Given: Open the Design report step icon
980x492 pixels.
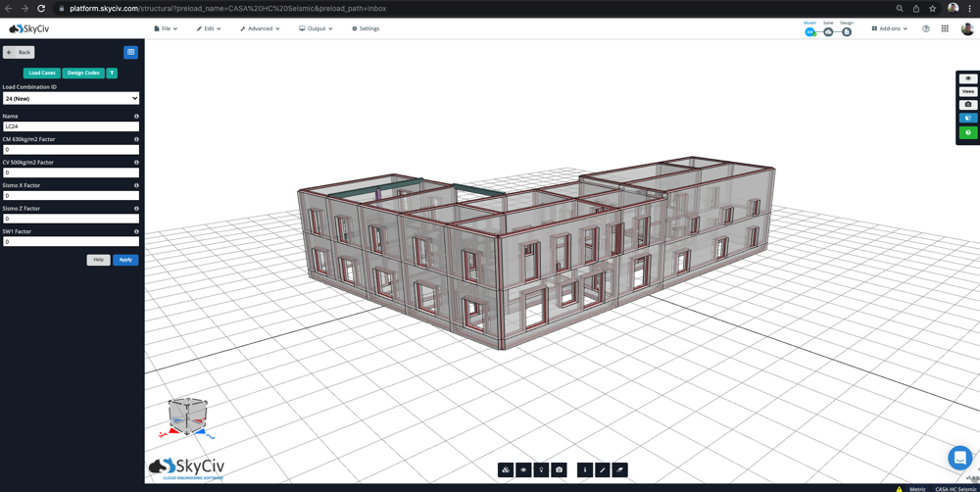Looking at the screenshot, I should 847,32.
